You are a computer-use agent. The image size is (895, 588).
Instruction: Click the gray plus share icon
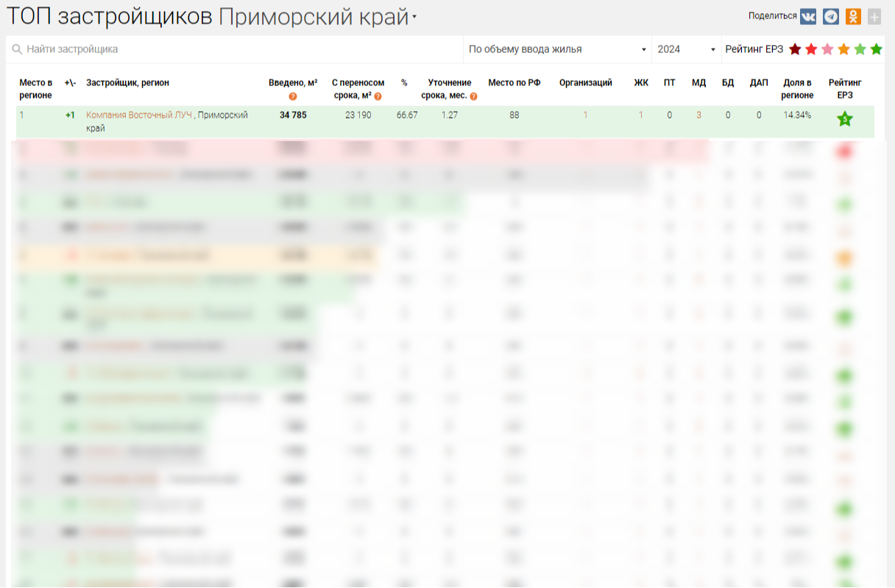[874, 16]
